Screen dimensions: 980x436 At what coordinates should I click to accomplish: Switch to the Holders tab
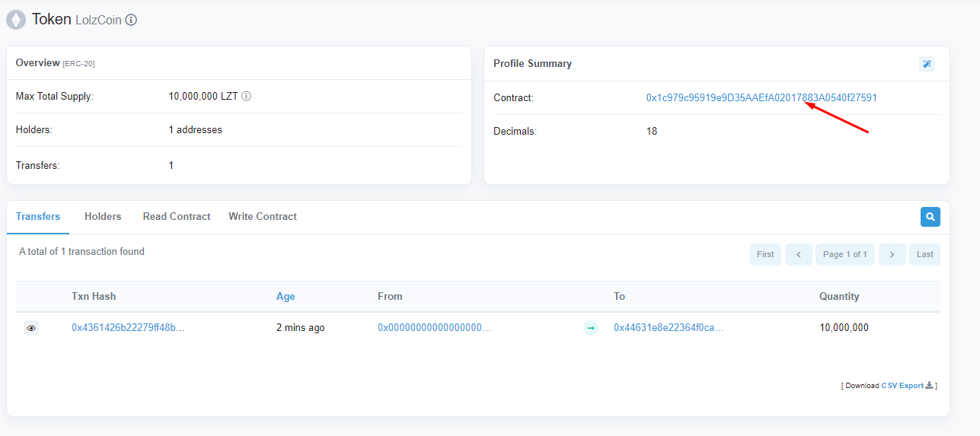tap(103, 217)
